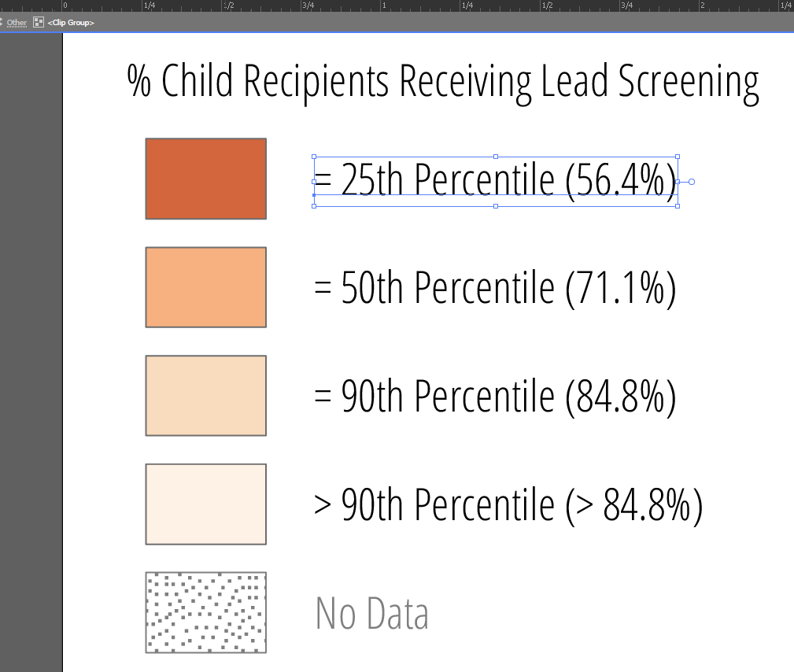Select the > 90th Percentile label text
Viewport: 794px width, 672px height.
[508, 506]
